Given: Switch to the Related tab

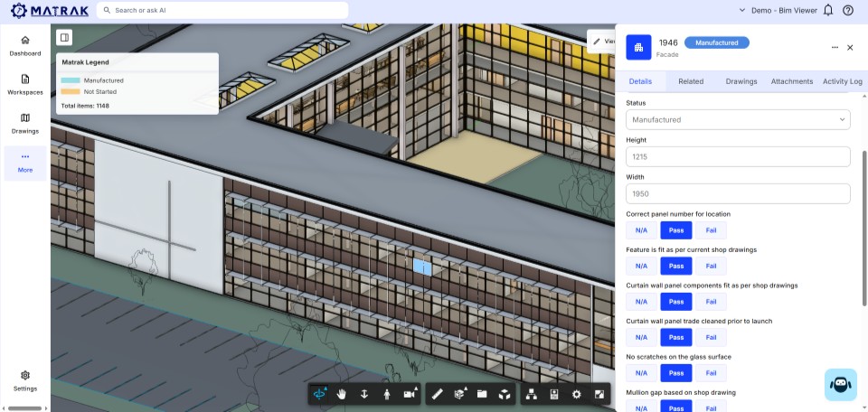Looking at the screenshot, I should [x=691, y=81].
